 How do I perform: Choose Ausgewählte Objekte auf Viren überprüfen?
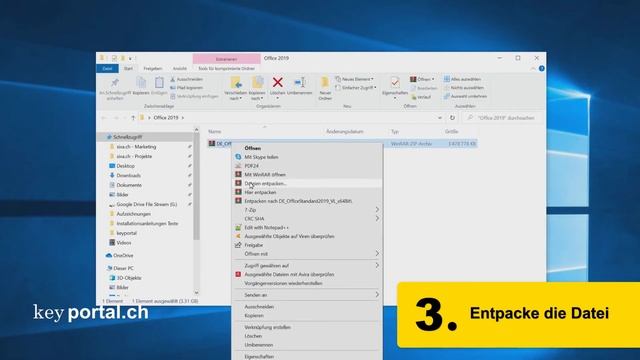[x=289, y=236]
